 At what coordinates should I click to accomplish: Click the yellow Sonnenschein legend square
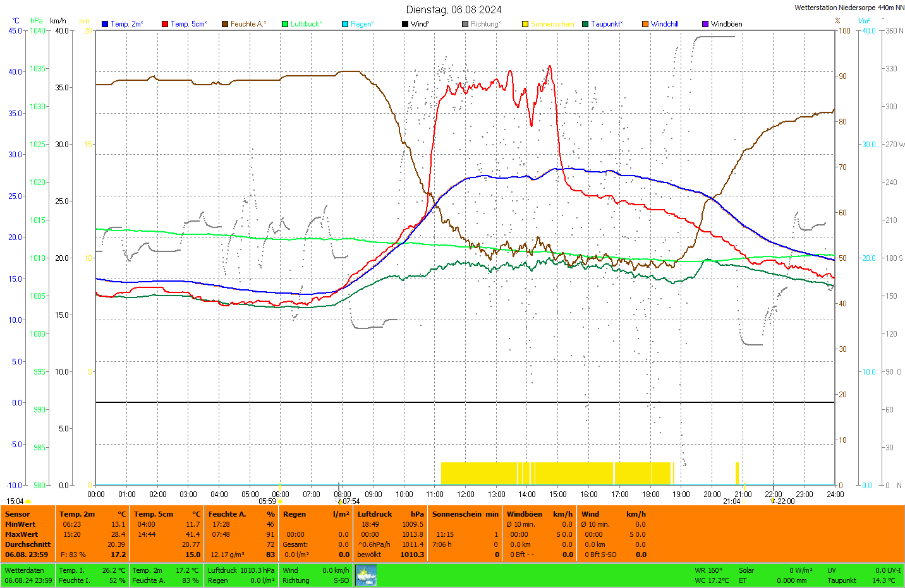tap(525, 24)
